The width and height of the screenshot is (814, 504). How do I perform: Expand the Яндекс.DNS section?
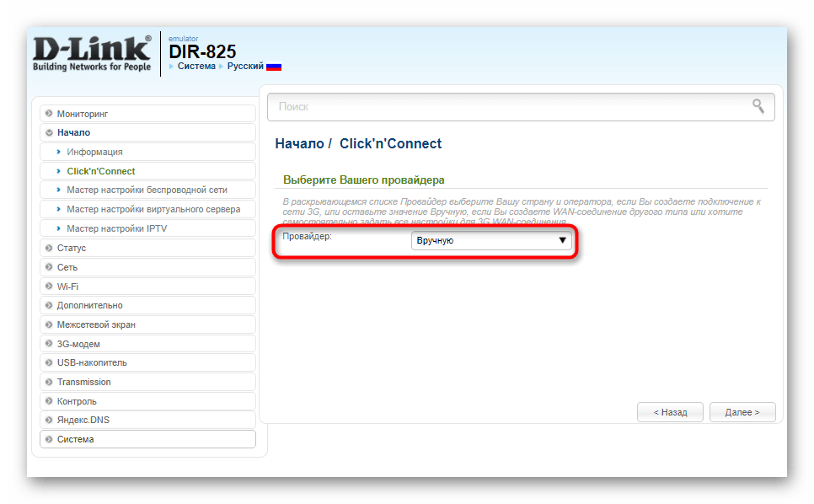point(83,420)
